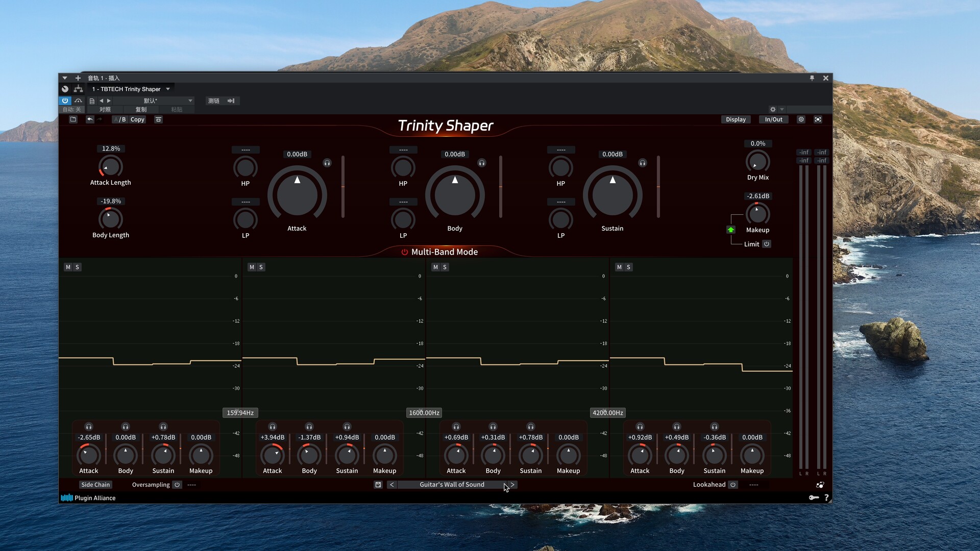Solo-listen the main Attack headphone icon
980x551 pixels.
click(327, 163)
